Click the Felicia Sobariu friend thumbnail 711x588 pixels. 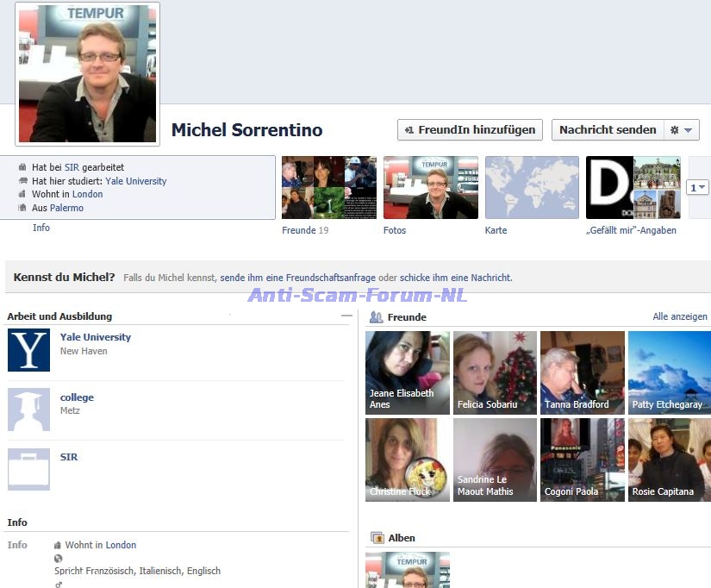(x=495, y=372)
